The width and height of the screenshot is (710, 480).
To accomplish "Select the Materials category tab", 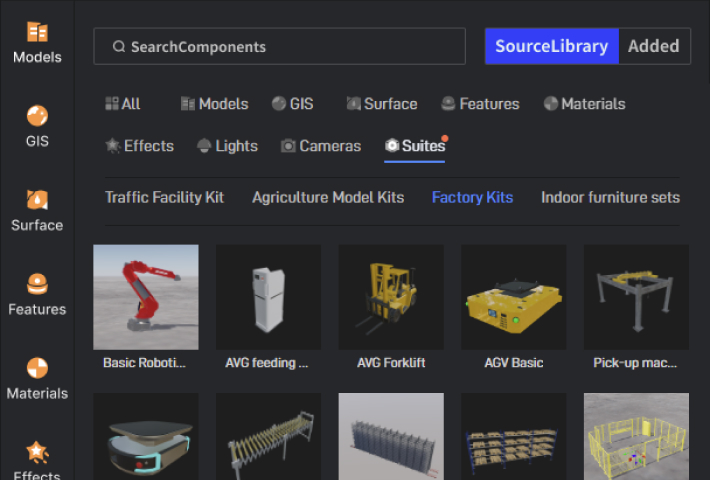I will [584, 104].
